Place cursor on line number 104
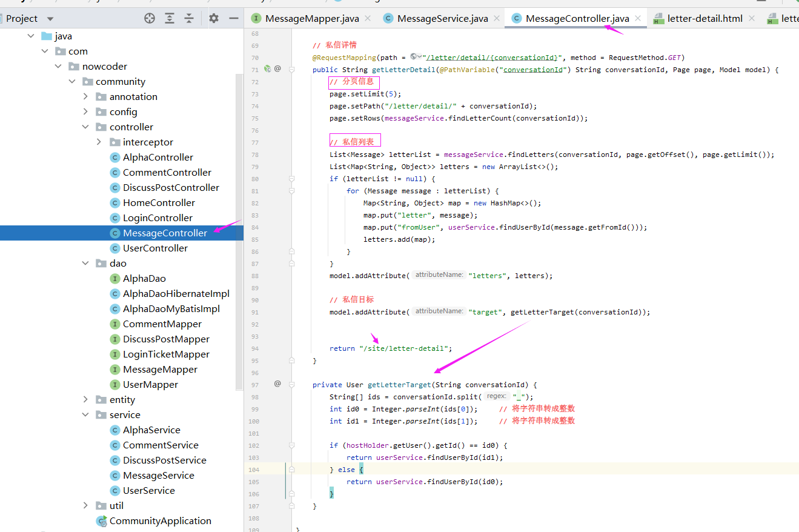Image resolution: width=799 pixels, height=532 pixels. coord(254,470)
